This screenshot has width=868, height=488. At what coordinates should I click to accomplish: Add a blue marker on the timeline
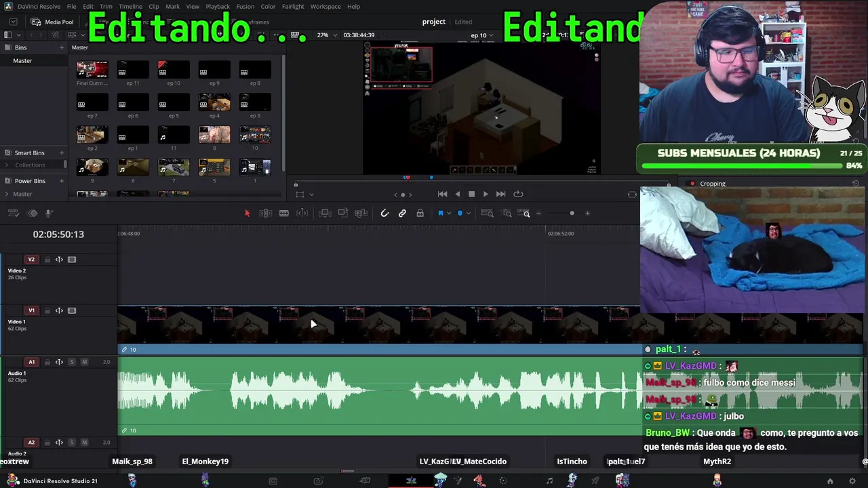point(460,213)
